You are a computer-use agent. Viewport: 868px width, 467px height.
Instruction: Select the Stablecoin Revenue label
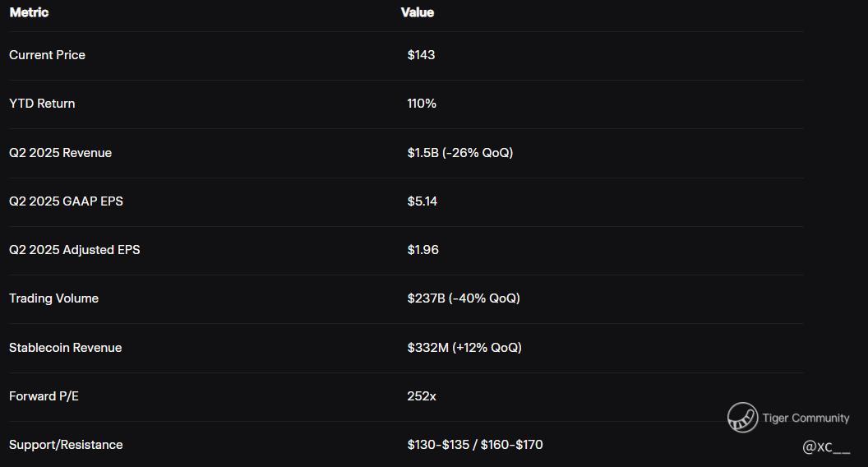click(x=65, y=348)
